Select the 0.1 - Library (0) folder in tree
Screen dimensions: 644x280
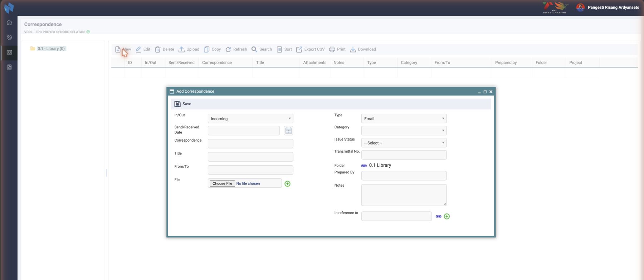(x=51, y=49)
